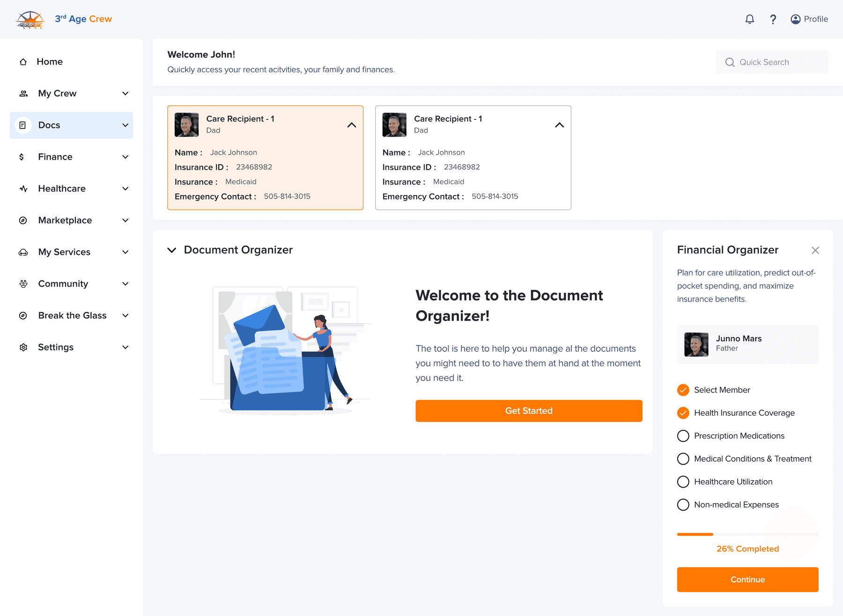Click the Continue button
The height and width of the screenshot is (616, 843).
(747, 579)
